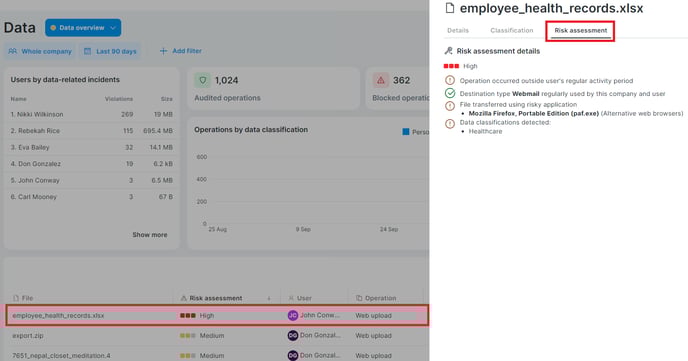Switch to the Details tab
This screenshot has height=361, width=688.
coord(458,30)
